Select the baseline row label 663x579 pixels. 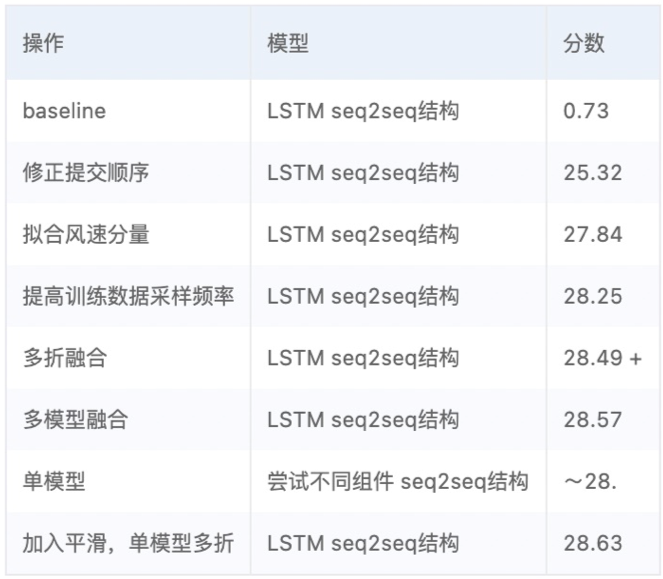[x=64, y=111]
